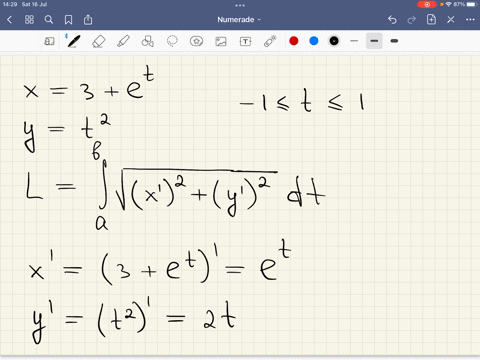Open the Numerade document title dropdown
Viewport: 480px width, 360px height.
point(239,20)
